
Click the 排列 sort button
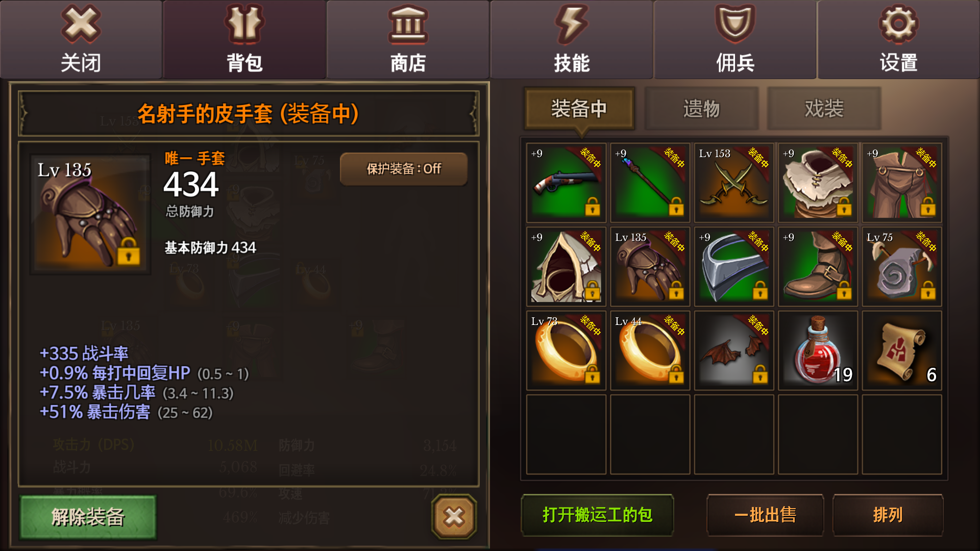(888, 515)
